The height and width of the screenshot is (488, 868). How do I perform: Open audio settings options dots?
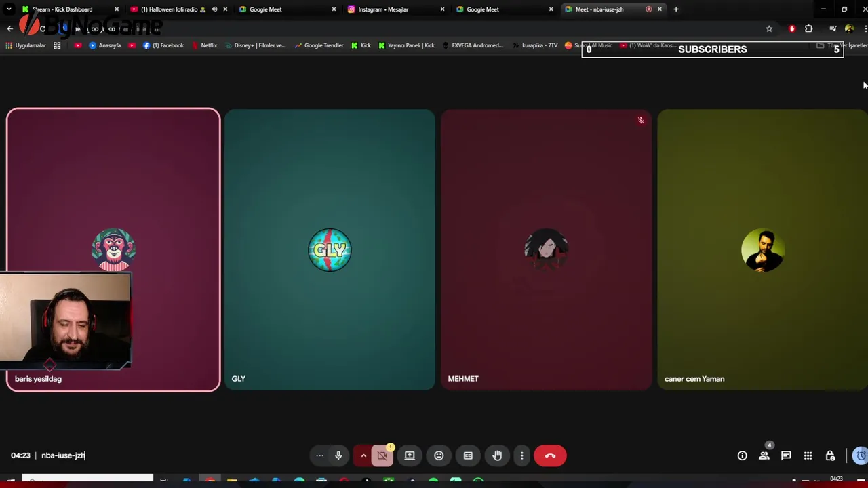click(319, 455)
